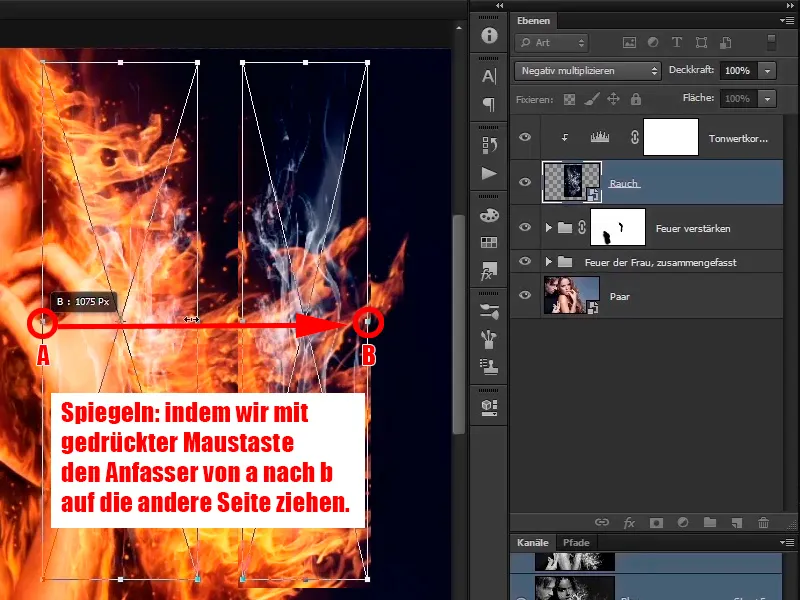
Task: Open the Fläche fill slider arrow
Action: tap(767, 99)
